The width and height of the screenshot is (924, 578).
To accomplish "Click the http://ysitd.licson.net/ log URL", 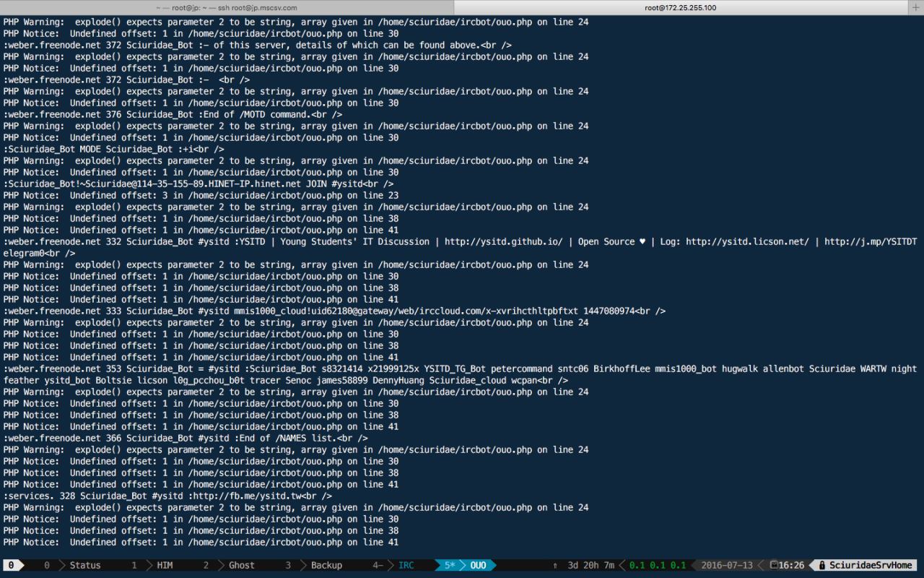I will 747,241.
